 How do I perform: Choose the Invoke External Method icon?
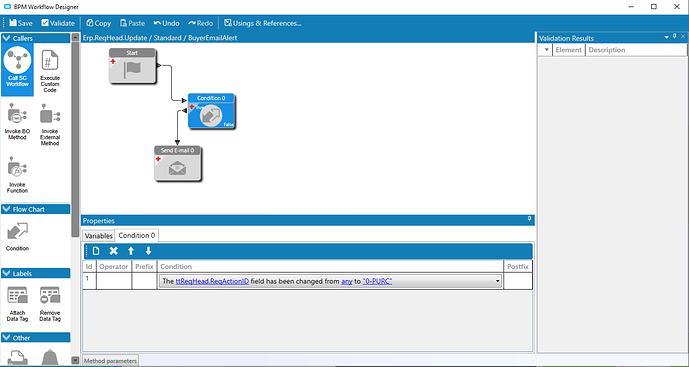[50, 125]
